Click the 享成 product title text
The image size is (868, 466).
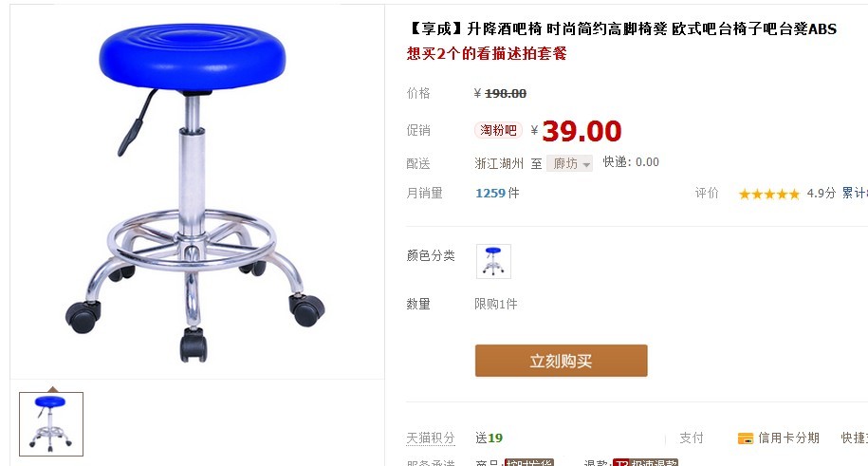click(621, 28)
